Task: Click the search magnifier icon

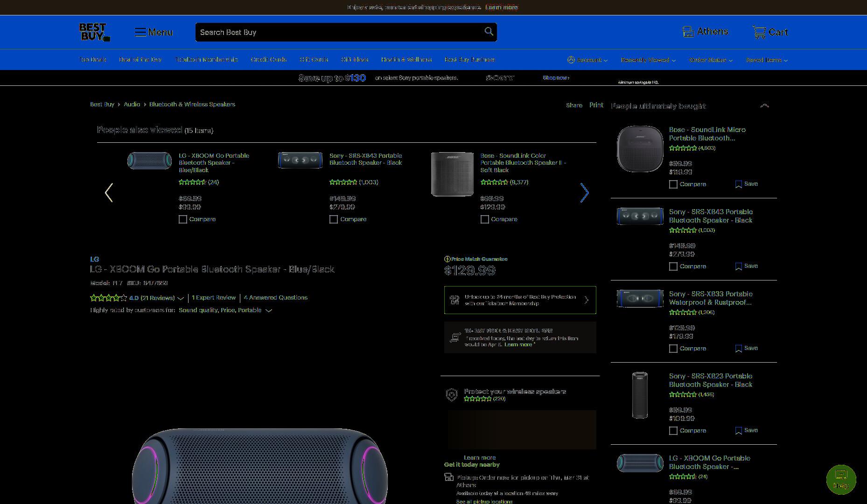Action: click(x=489, y=31)
